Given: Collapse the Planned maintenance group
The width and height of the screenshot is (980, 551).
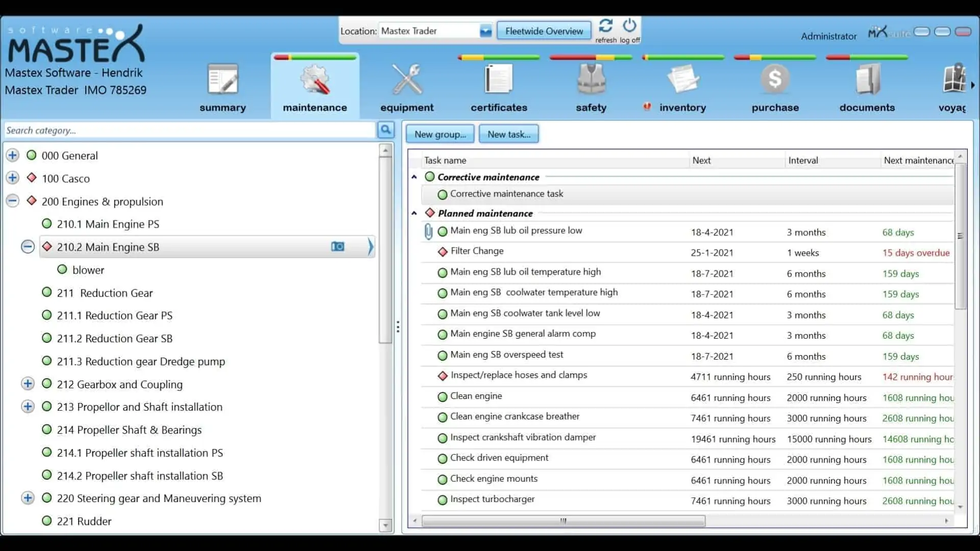Looking at the screenshot, I should 414,213.
